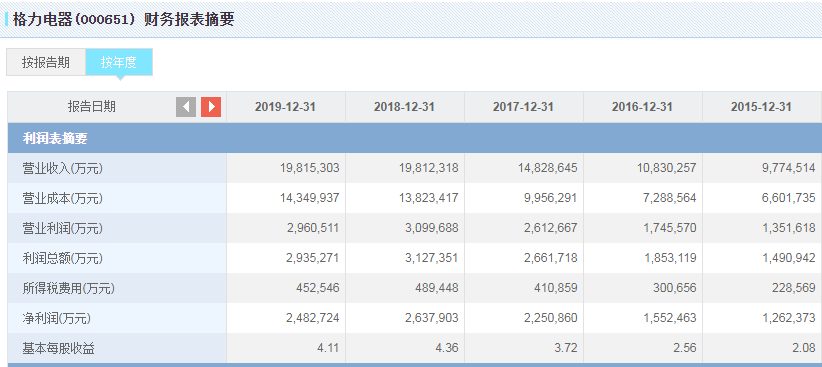
Task: Click the 报告日期 header label
Action: click(x=92, y=107)
